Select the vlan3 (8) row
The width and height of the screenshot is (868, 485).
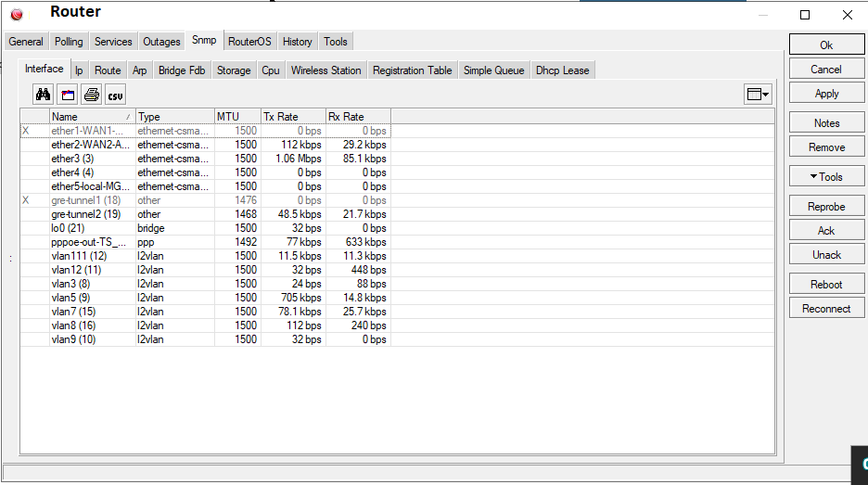205,284
